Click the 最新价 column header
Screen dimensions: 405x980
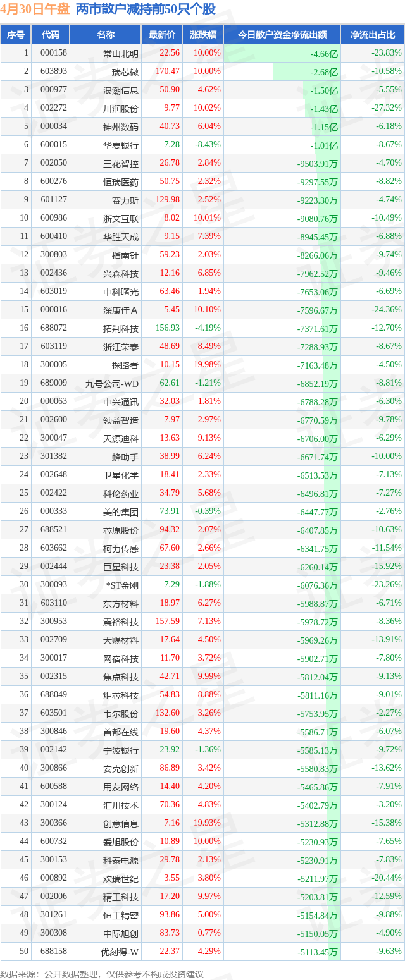pos(161,35)
